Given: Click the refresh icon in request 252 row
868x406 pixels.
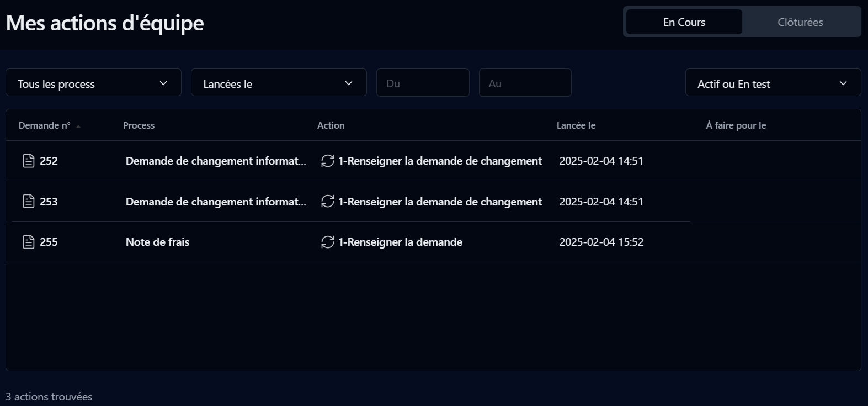Looking at the screenshot, I should [328, 161].
